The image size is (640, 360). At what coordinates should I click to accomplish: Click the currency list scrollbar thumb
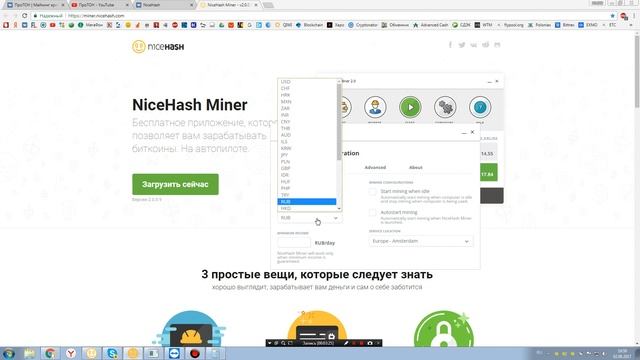(x=339, y=122)
